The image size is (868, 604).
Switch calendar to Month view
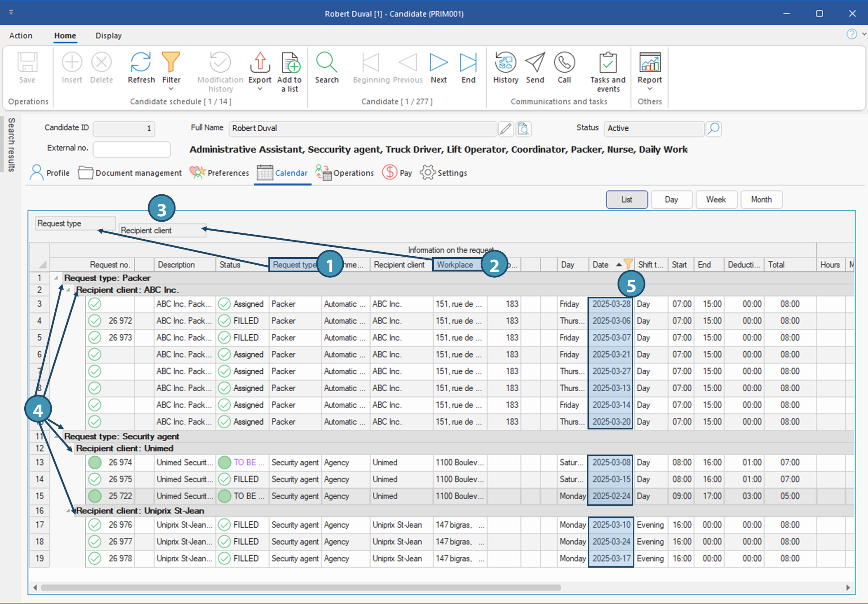point(761,200)
